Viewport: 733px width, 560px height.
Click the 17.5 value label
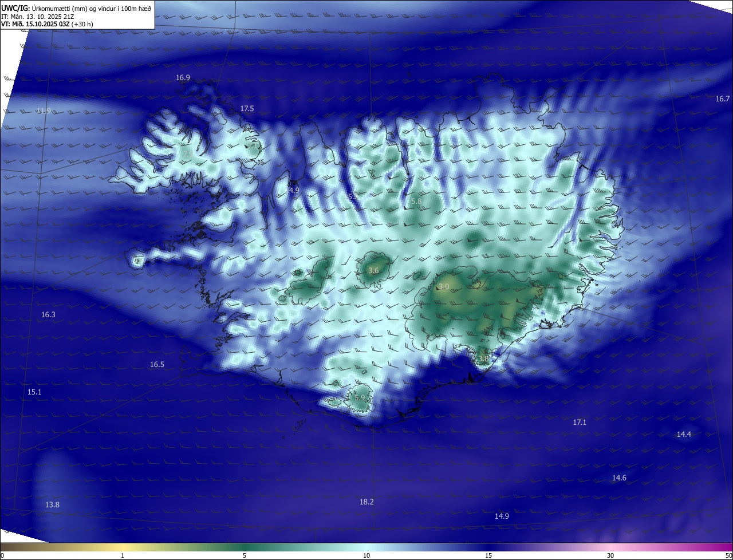tap(247, 108)
